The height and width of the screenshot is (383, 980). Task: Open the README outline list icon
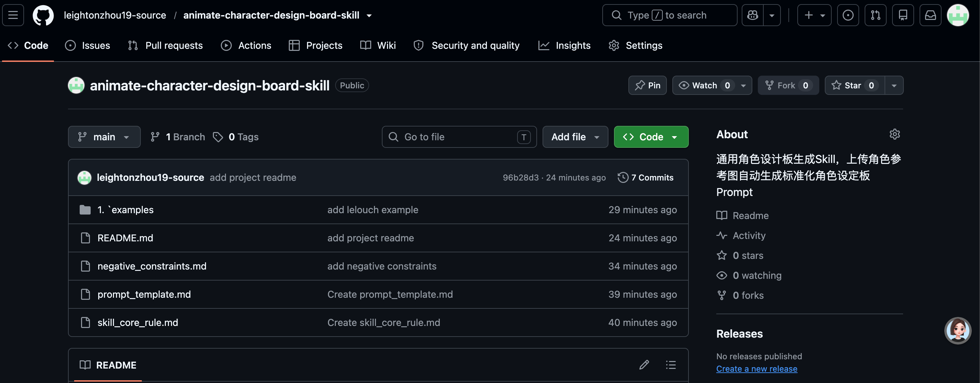(671, 365)
